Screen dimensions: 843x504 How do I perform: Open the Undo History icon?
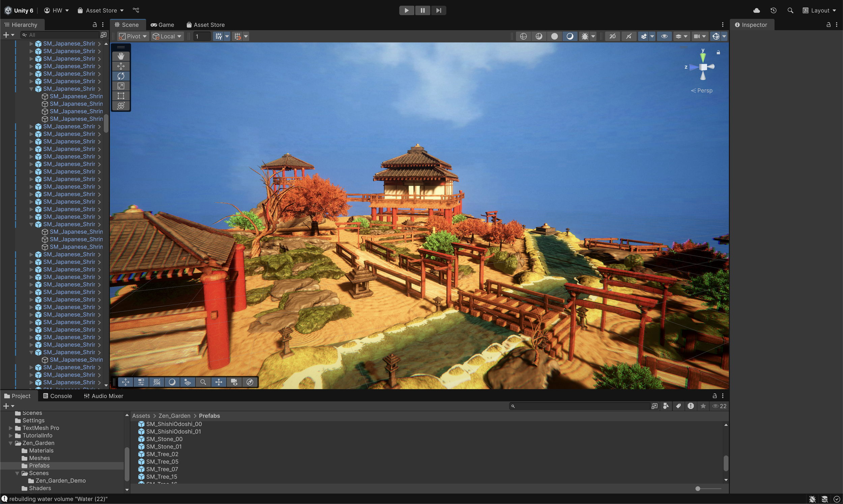pos(774,10)
